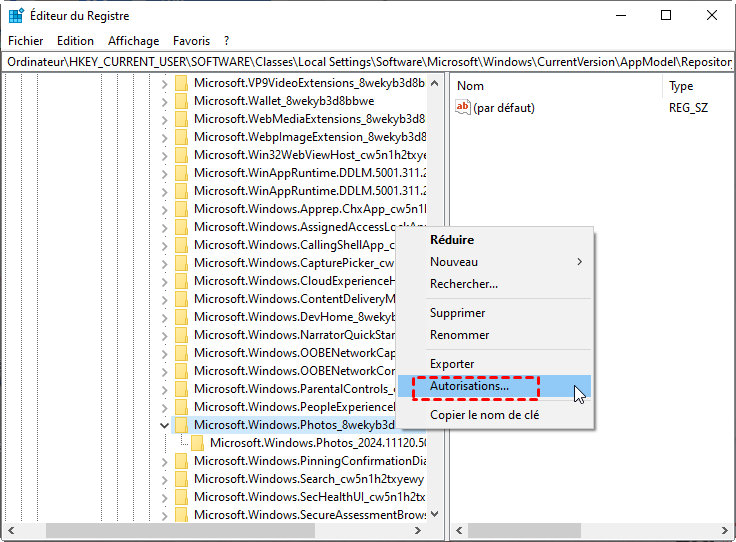736x542 pixels.
Task: Click folder icon of Microsoft.WebMediaExtensions key
Action: click(181, 119)
